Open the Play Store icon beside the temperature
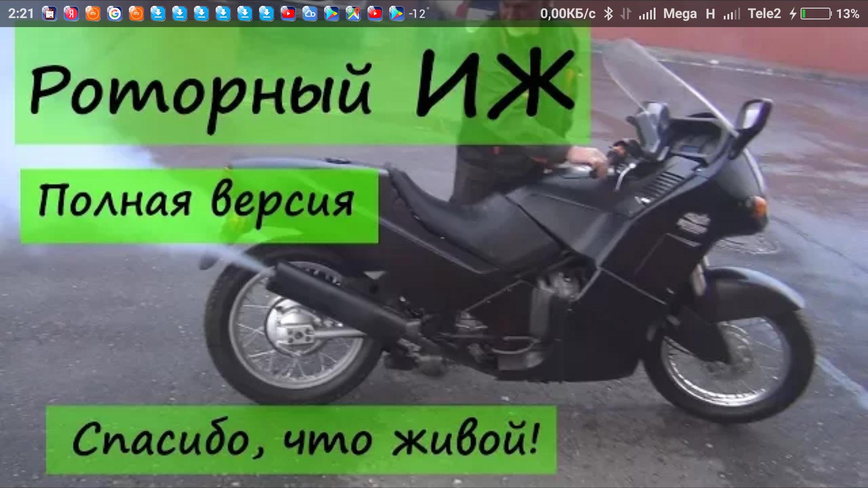Screen dimensions: 868x488 click(x=397, y=14)
